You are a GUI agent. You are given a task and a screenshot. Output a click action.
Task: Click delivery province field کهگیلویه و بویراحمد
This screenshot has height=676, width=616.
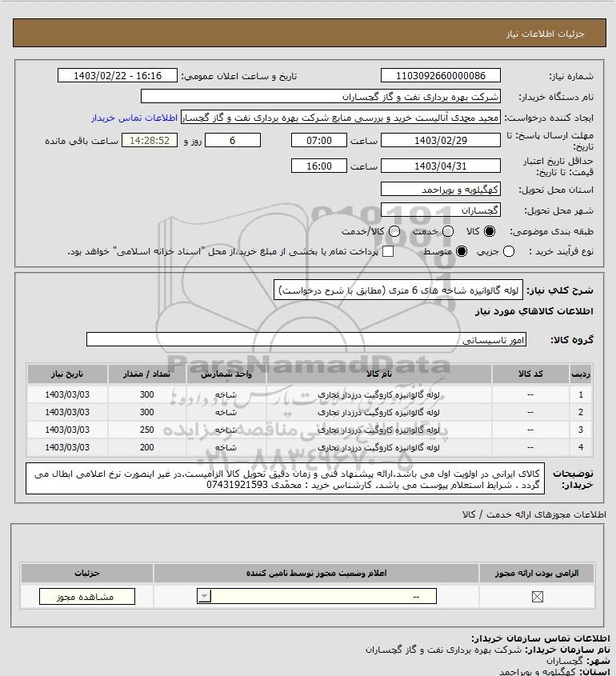click(x=441, y=190)
